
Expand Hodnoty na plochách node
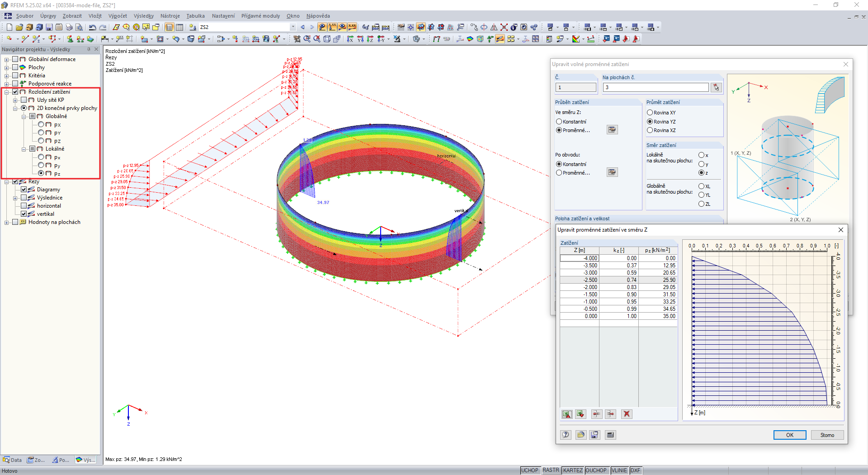(7, 222)
